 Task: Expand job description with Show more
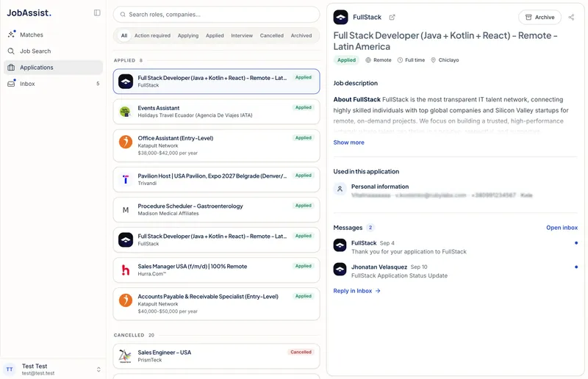[x=348, y=142]
